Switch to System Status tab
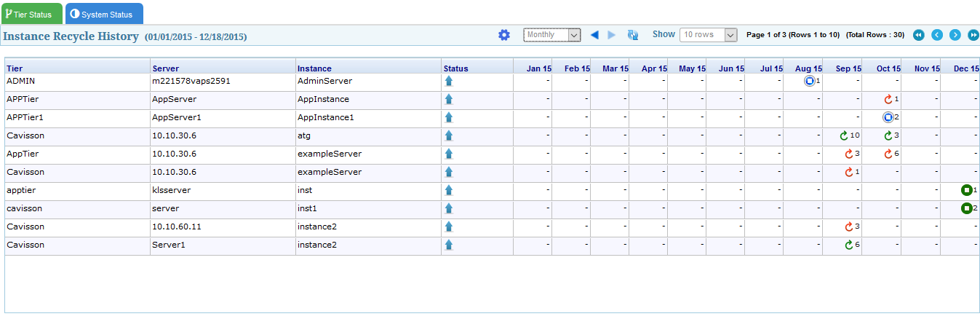This screenshot has height=319, width=980. point(104,14)
